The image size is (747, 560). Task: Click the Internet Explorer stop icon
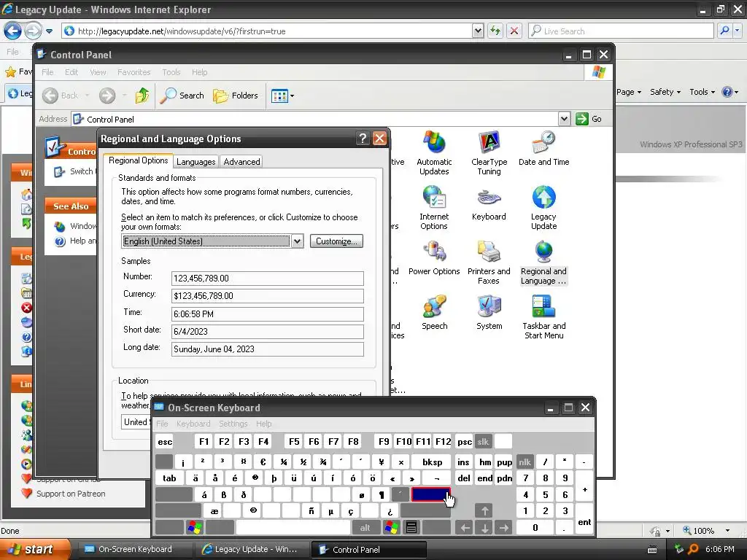pyautogui.click(x=514, y=31)
